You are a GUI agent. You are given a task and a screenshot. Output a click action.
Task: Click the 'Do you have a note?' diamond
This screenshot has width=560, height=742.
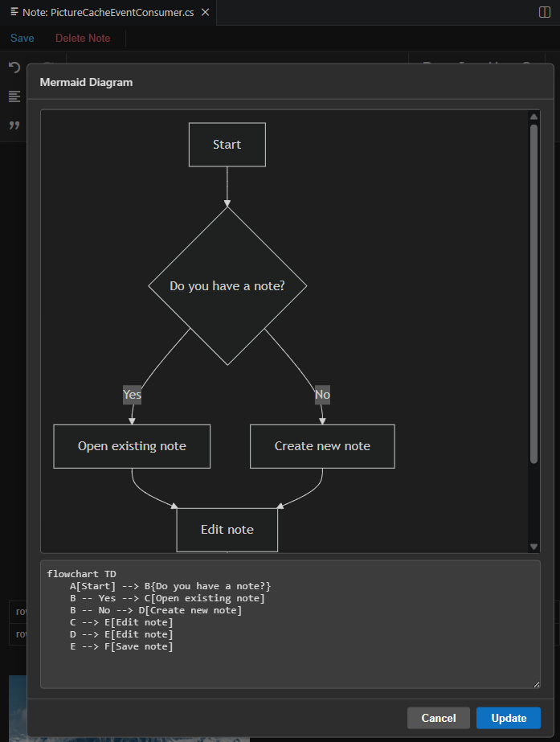[227, 286]
